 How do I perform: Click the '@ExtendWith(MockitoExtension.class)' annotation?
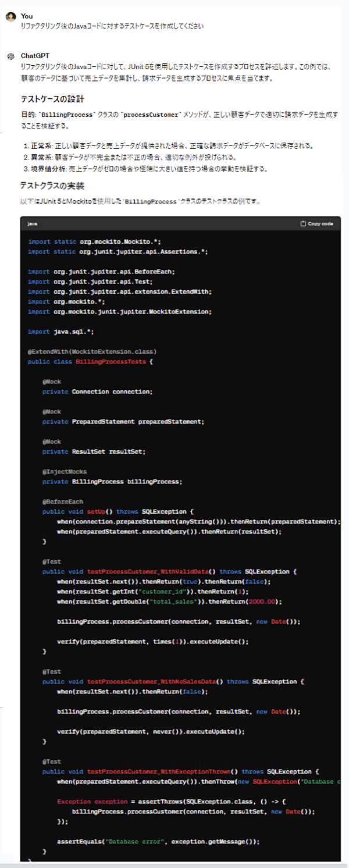pos(92,351)
